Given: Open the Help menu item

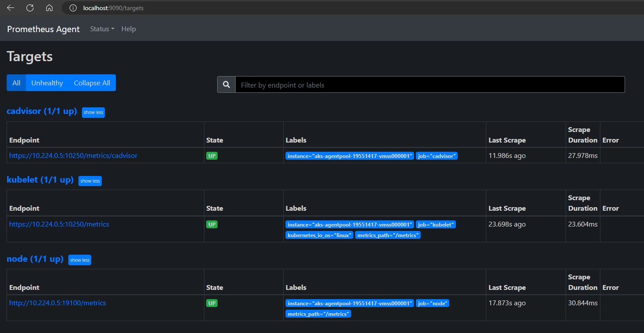Looking at the screenshot, I should [129, 29].
